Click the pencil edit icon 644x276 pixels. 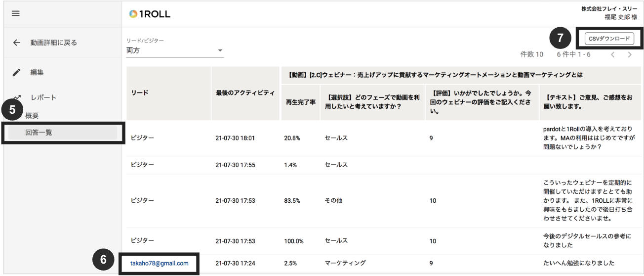point(16,72)
